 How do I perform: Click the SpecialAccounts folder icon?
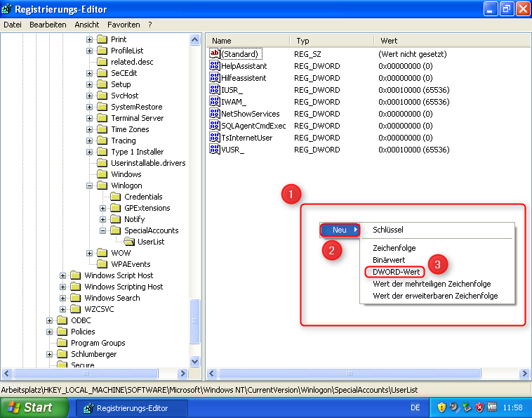(x=115, y=230)
